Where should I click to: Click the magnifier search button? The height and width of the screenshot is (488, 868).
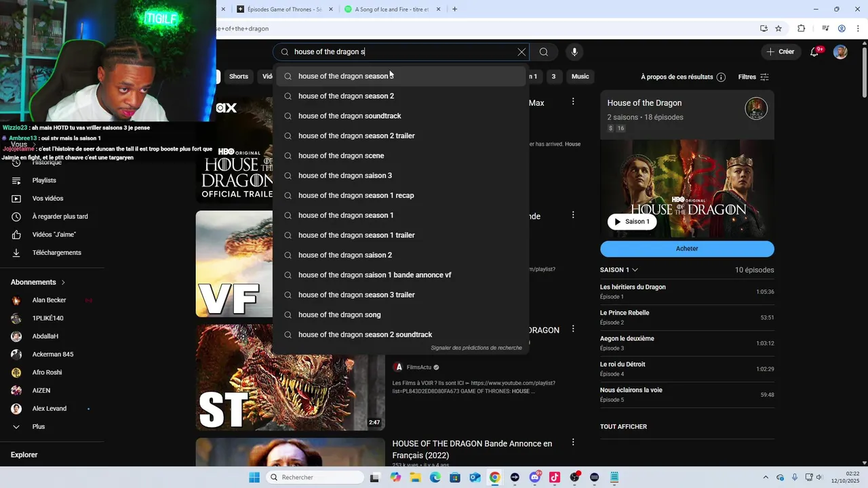point(544,52)
